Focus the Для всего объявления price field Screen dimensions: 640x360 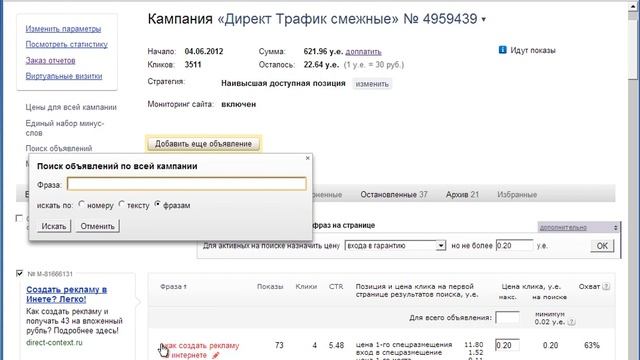507,317
